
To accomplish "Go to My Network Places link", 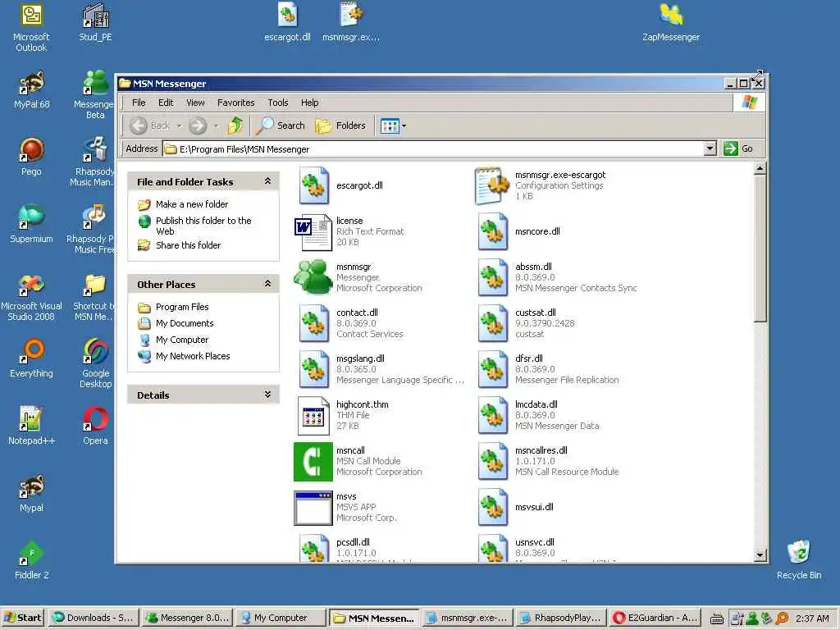I will (193, 356).
